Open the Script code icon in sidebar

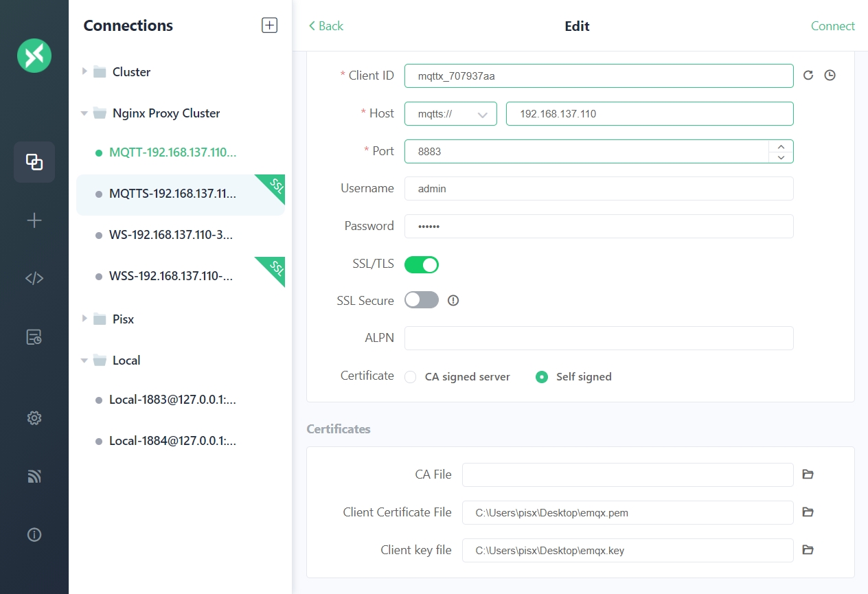click(x=34, y=278)
